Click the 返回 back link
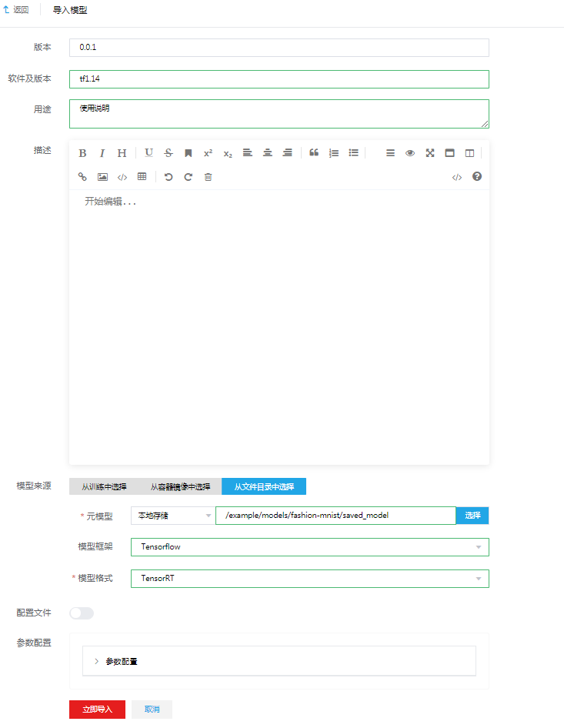 (16, 10)
